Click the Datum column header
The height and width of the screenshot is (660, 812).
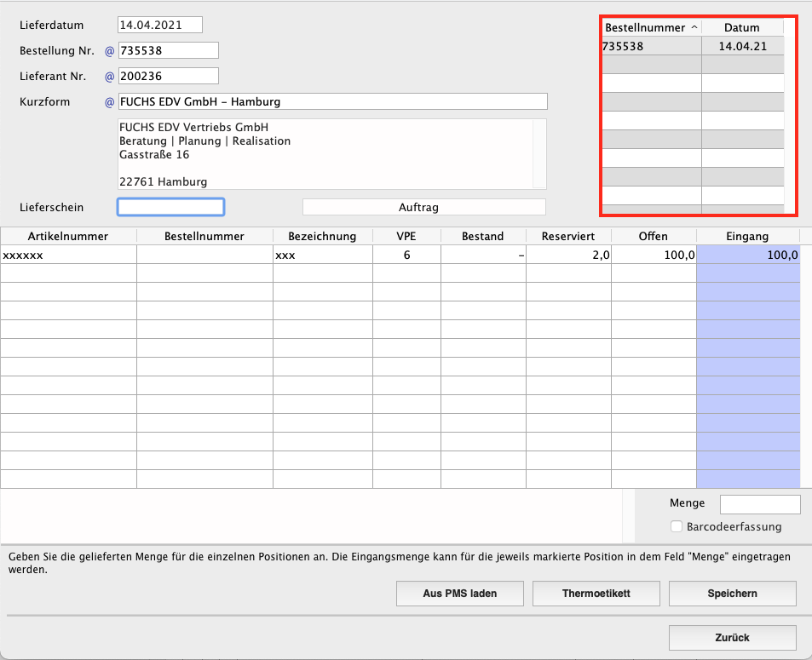[x=742, y=28]
